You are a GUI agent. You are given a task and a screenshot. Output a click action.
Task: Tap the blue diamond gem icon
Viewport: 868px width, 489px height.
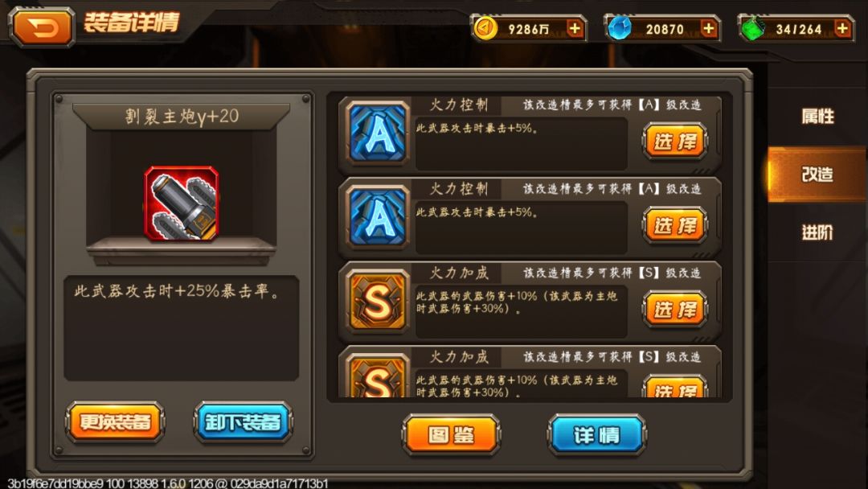click(619, 28)
